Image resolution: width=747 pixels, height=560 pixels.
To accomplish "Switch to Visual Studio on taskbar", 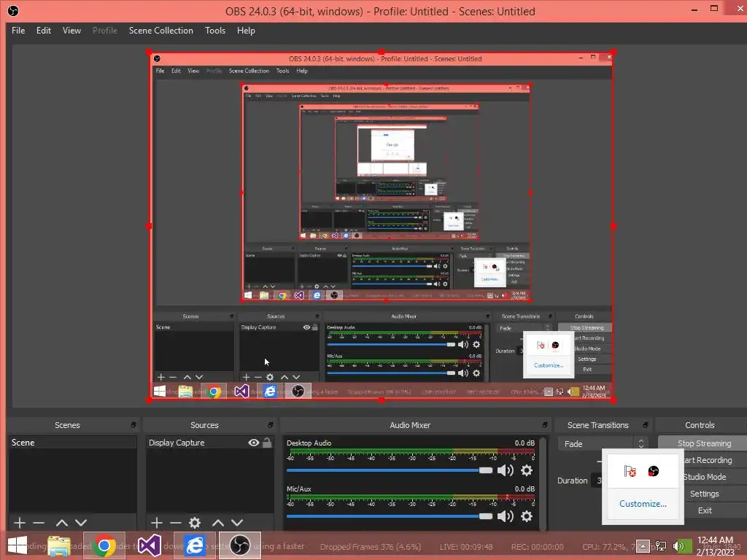I will 149,545.
